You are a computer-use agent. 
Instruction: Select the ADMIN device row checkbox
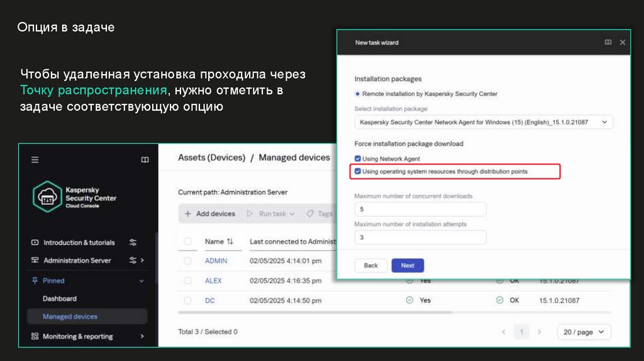[x=187, y=261]
